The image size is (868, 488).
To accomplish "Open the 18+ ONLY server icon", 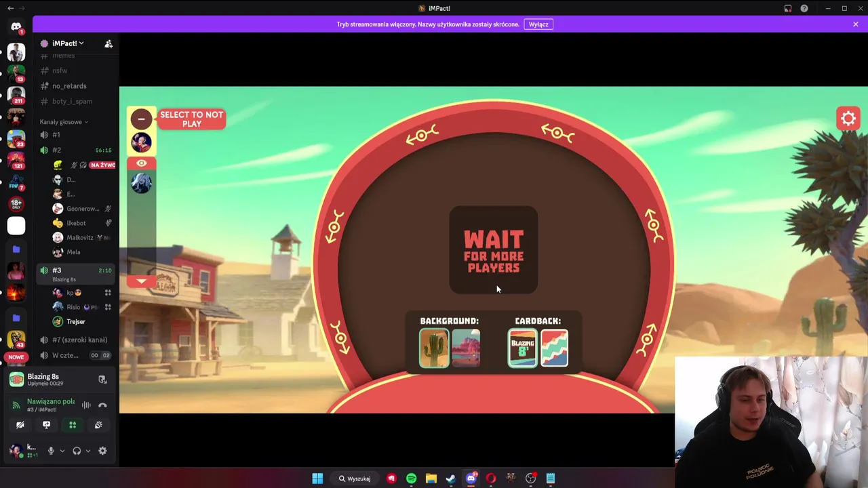I will (x=16, y=203).
